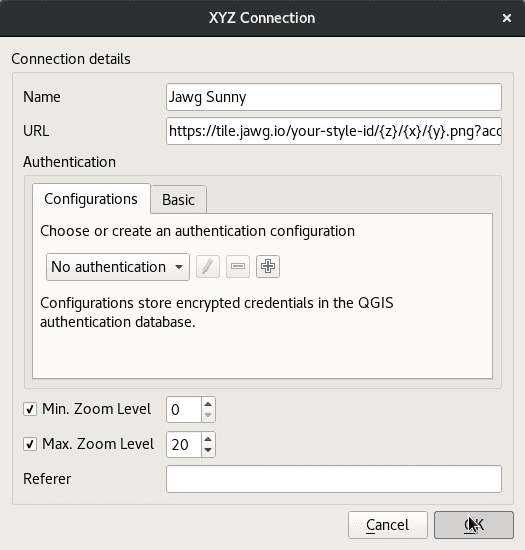Confirm the connection with OK
The width and height of the screenshot is (525, 550).
coord(474,525)
